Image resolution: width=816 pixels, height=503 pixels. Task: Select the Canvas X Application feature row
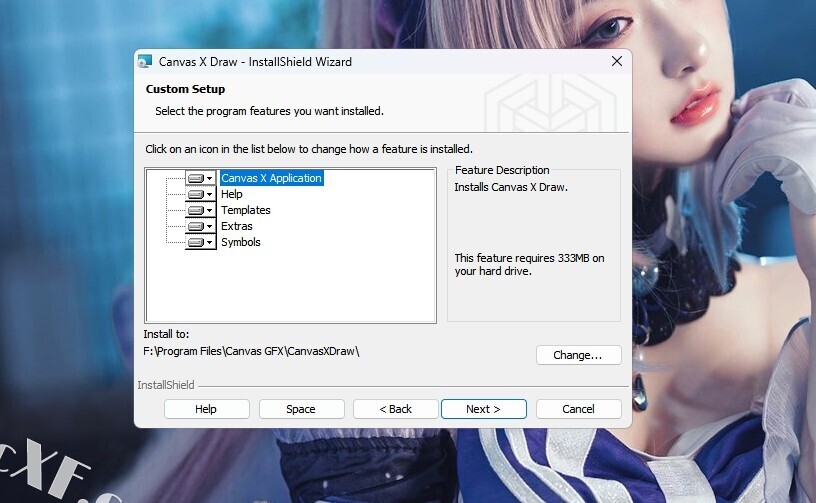click(x=271, y=178)
